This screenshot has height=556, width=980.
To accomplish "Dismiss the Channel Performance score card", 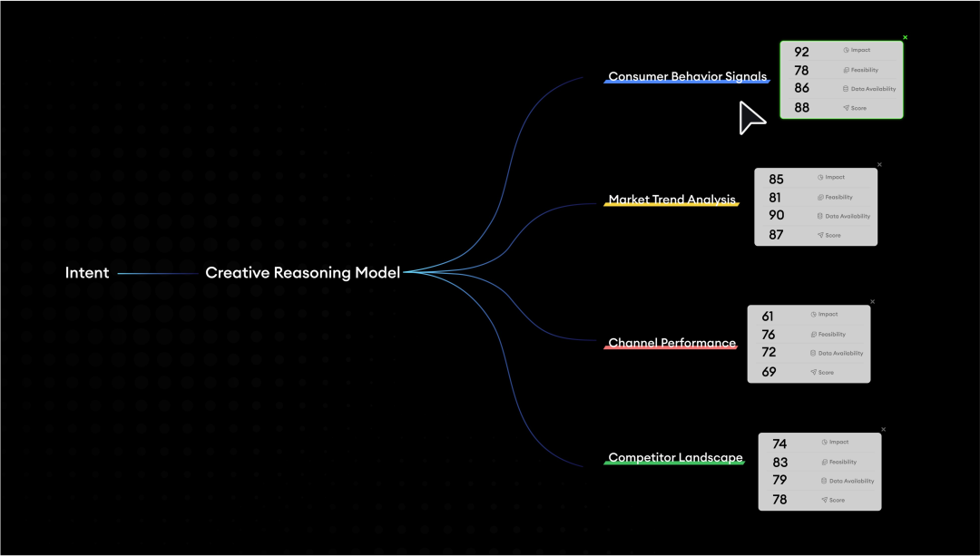I will click(872, 302).
